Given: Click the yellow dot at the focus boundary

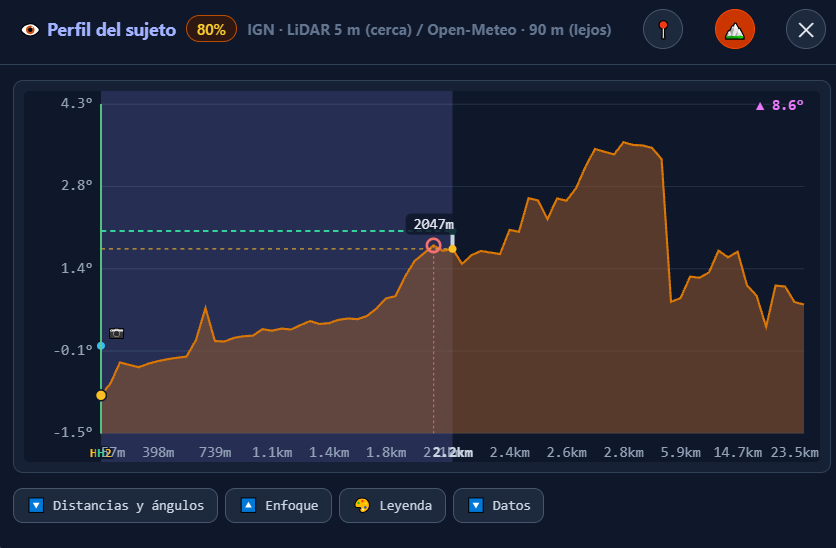Looking at the screenshot, I should 452,249.
